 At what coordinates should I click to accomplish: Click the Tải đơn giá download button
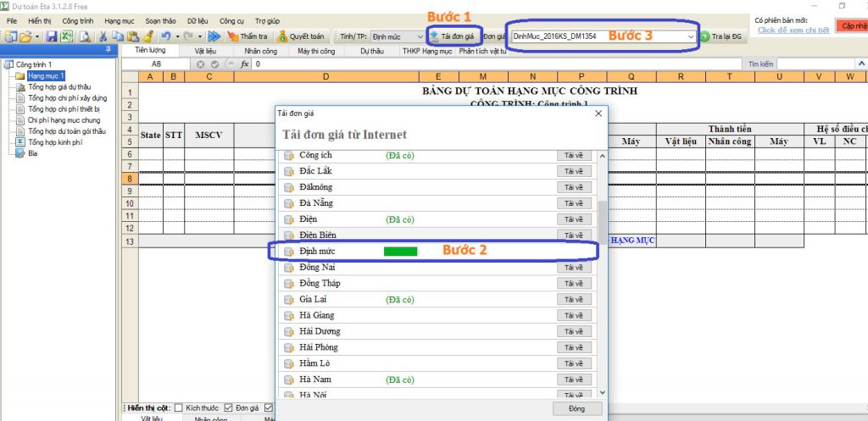coord(453,36)
